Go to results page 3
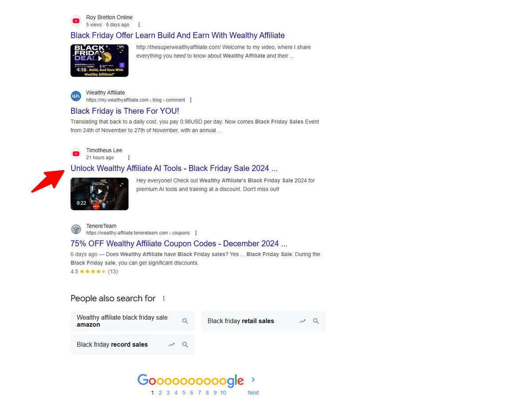The width and height of the screenshot is (532, 411). tap(168, 393)
